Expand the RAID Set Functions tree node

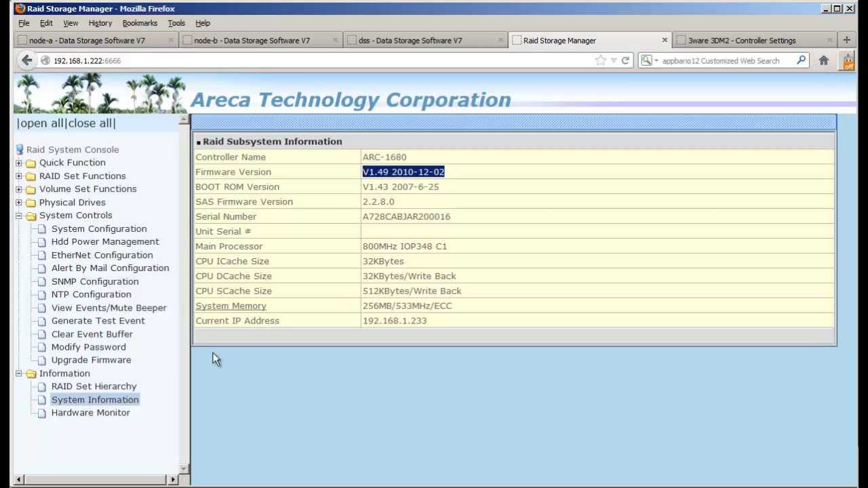(19, 176)
